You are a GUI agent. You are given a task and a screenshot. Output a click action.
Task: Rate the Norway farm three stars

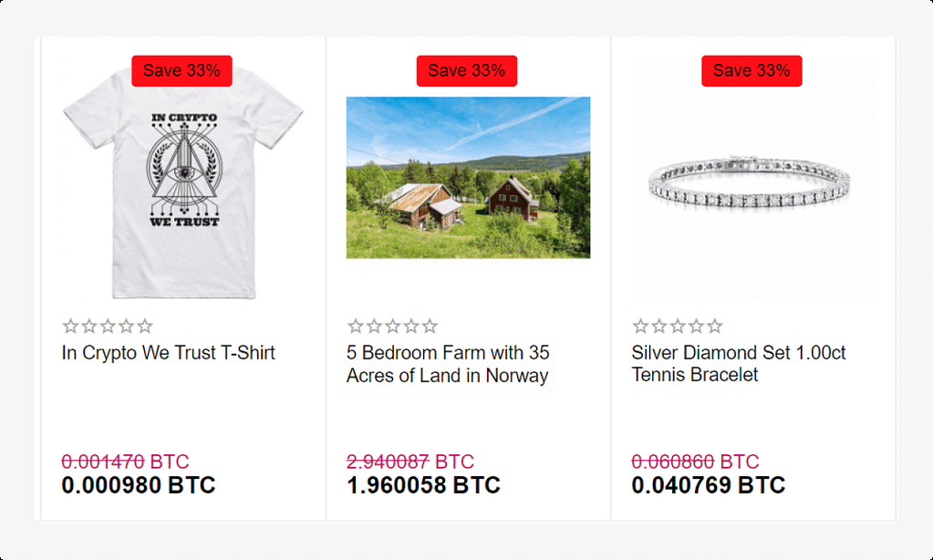pos(392,327)
